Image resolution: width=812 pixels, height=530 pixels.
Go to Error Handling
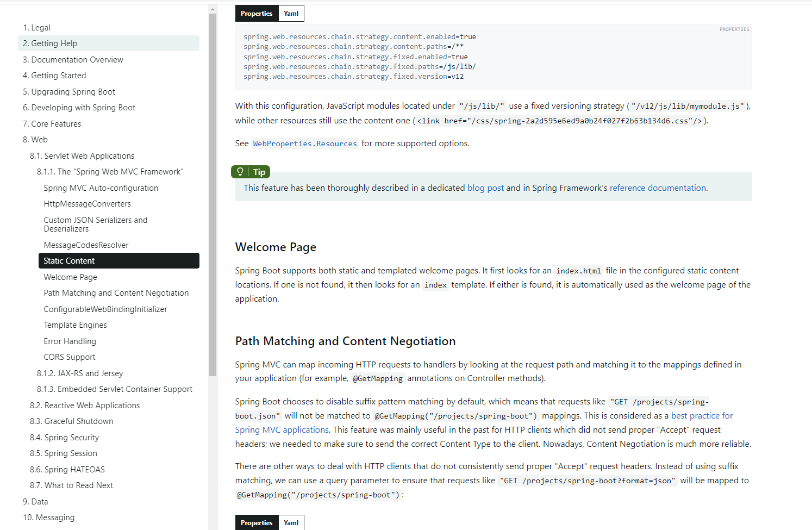click(70, 341)
